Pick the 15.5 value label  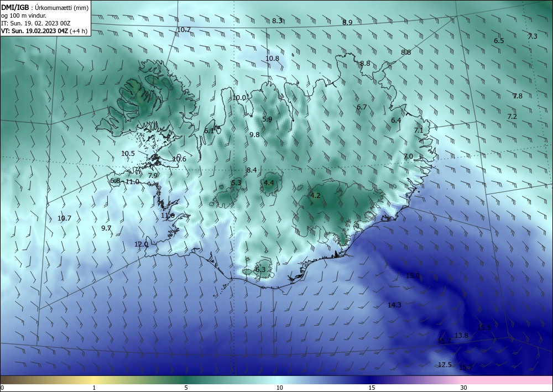(484, 328)
